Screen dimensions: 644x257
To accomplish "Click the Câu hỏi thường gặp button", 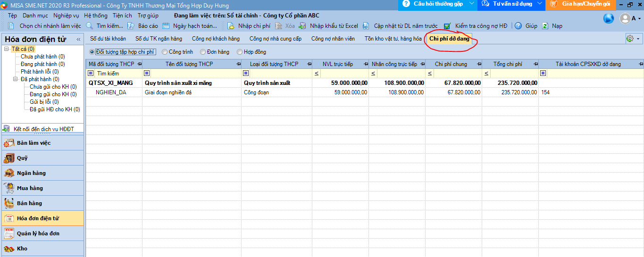I will tap(432, 4).
